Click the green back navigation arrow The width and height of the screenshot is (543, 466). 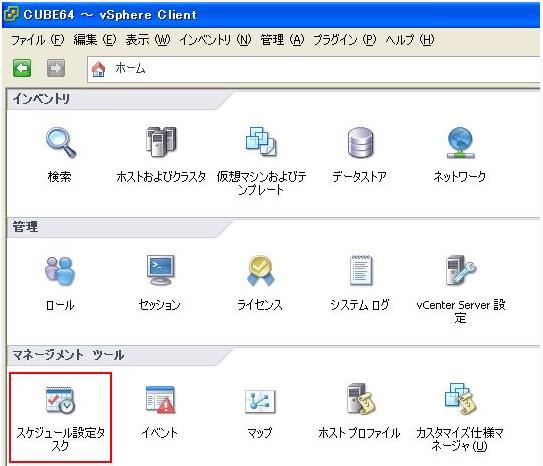coord(22,68)
